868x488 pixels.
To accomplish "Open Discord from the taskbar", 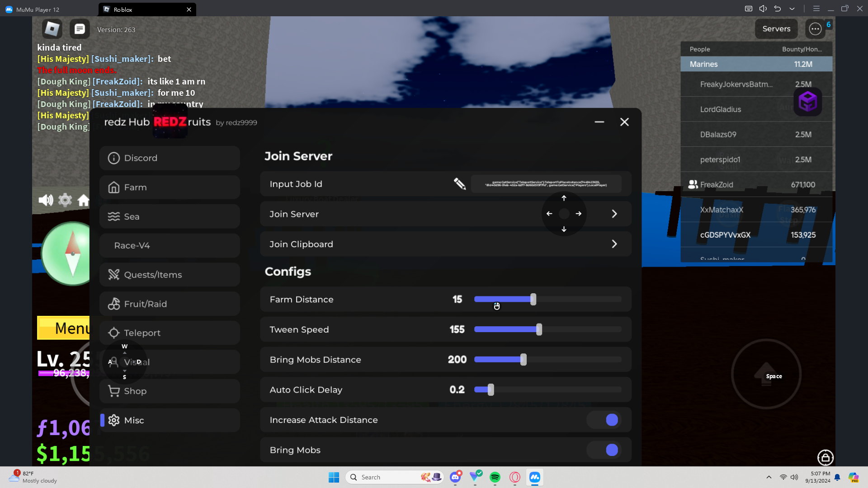I will [x=455, y=477].
